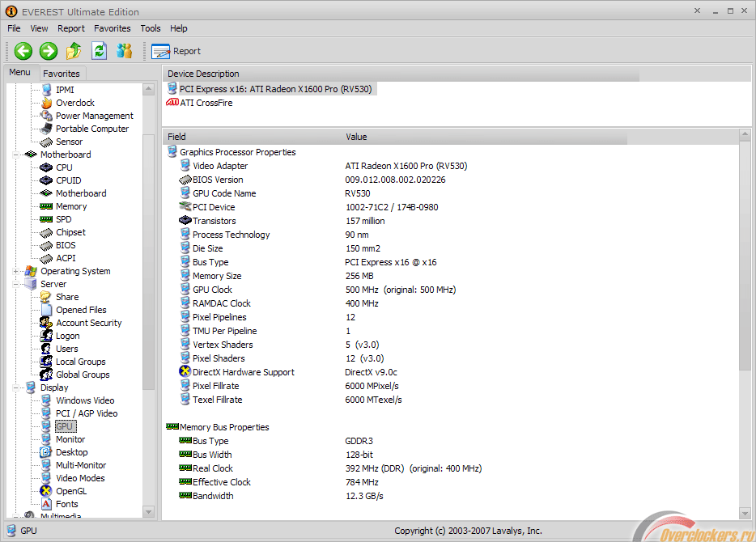
Task: Open the Help menu
Action: coord(178,28)
